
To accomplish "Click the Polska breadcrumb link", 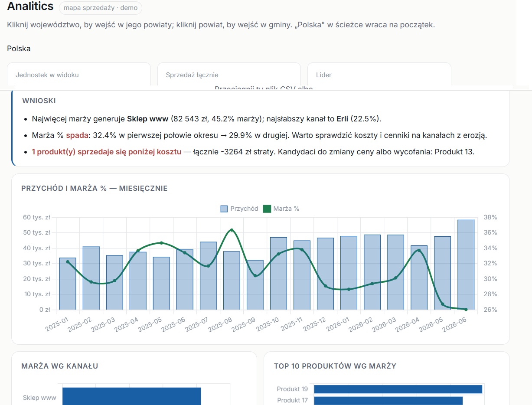I will tap(19, 49).
